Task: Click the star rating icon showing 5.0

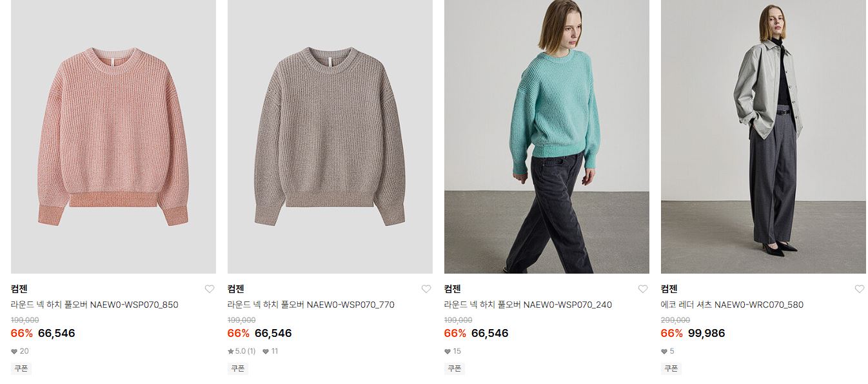Action: click(231, 352)
